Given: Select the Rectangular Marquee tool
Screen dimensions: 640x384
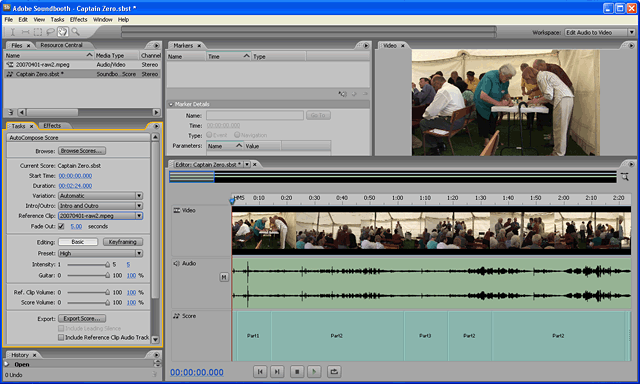Looking at the screenshot, I should (38, 32).
